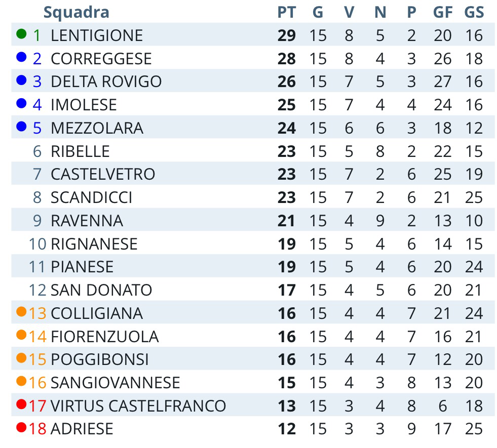
Task: Open the SAN DONATO team name
Action: [x=101, y=290]
